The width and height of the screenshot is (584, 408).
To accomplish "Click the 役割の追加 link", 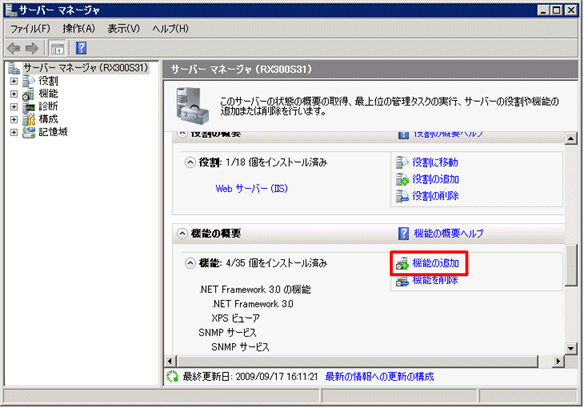I will click(435, 179).
